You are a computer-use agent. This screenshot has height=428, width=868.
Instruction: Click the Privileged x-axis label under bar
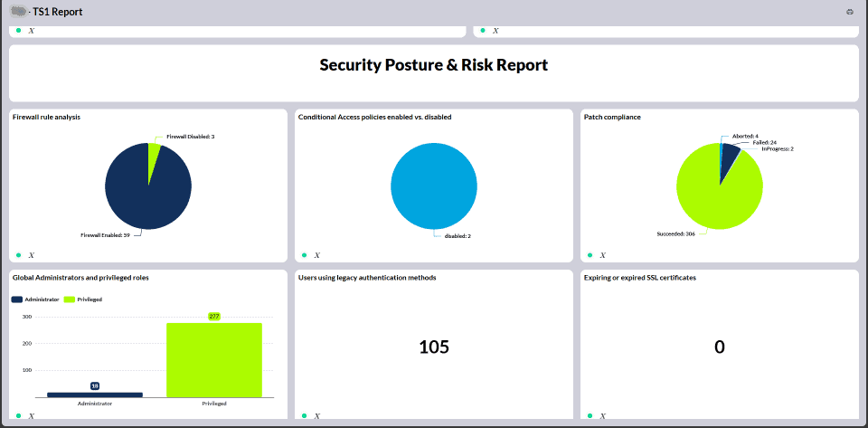point(214,404)
